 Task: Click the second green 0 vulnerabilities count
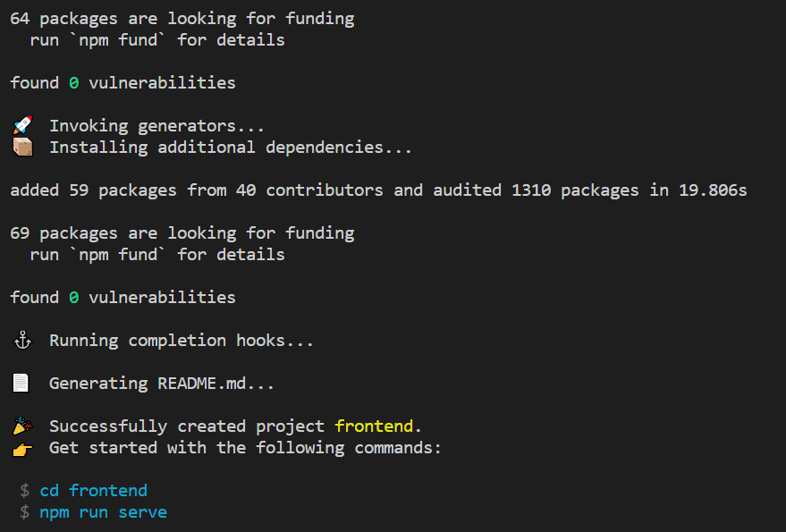[73, 298]
